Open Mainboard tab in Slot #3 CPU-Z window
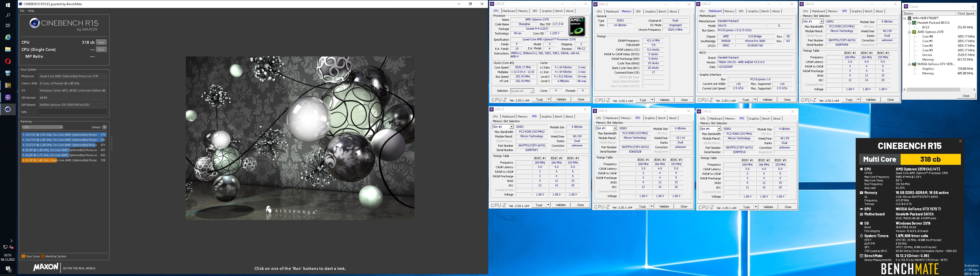Screen dimensions: 980x276 pos(612,118)
